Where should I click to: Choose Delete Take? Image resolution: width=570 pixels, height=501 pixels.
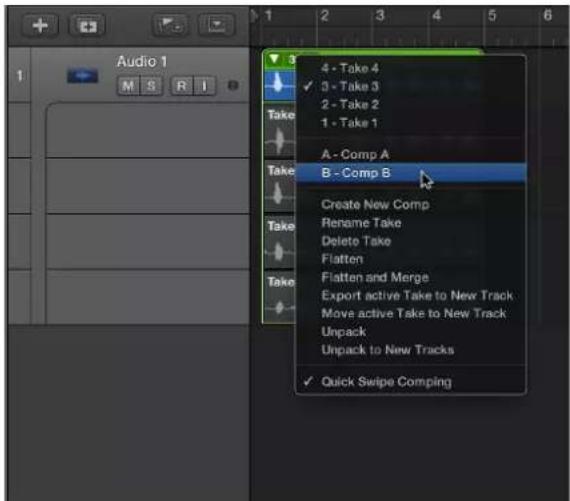click(411, 241)
